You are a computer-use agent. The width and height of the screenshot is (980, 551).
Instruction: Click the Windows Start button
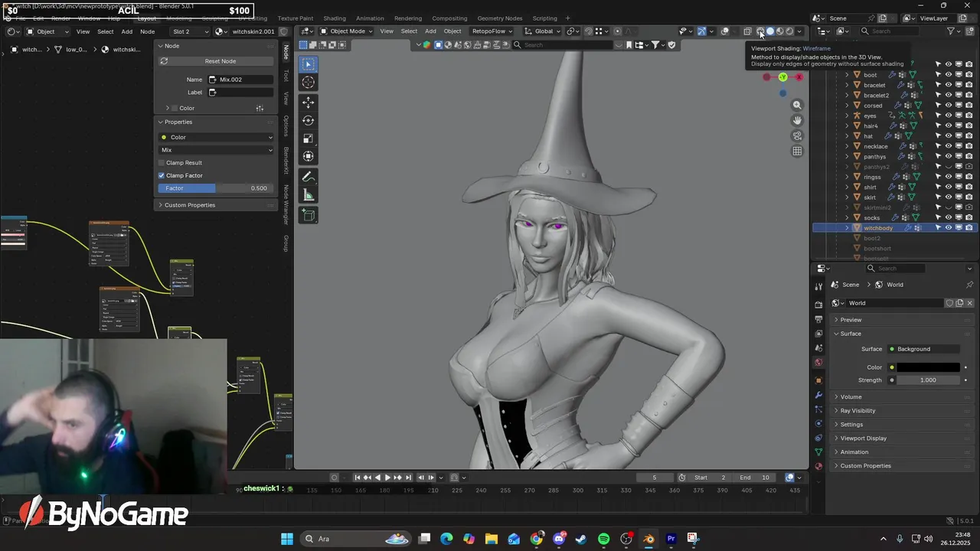pyautogui.click(x=287, y=539)
